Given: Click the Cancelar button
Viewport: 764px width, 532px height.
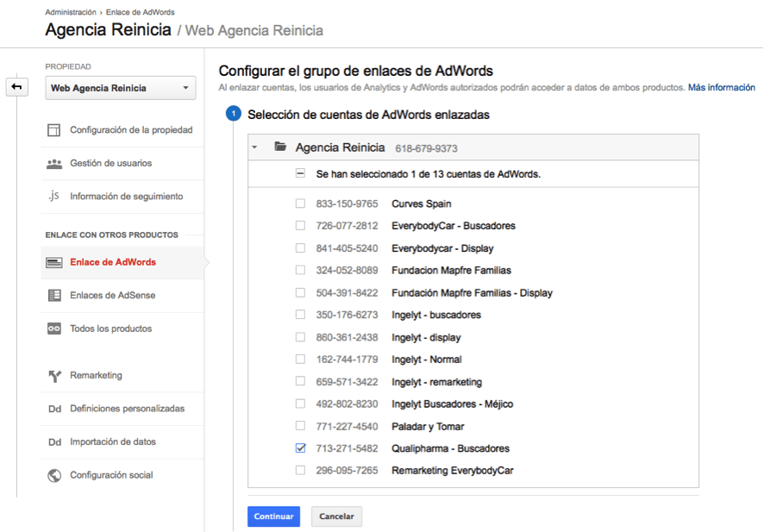Looking at the screenshot, I should tap(336, 516).
